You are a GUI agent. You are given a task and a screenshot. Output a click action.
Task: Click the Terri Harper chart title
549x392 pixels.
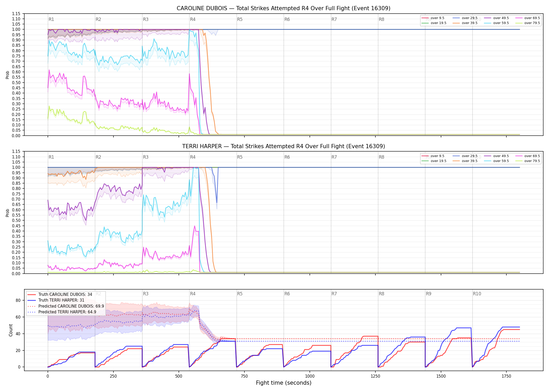[x=283, y=146]
